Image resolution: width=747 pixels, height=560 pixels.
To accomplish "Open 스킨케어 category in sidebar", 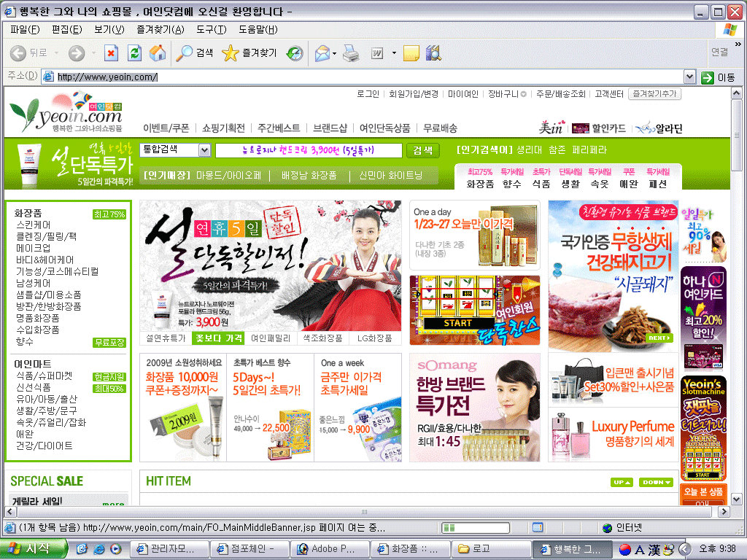I will click(x=34, y=225).
